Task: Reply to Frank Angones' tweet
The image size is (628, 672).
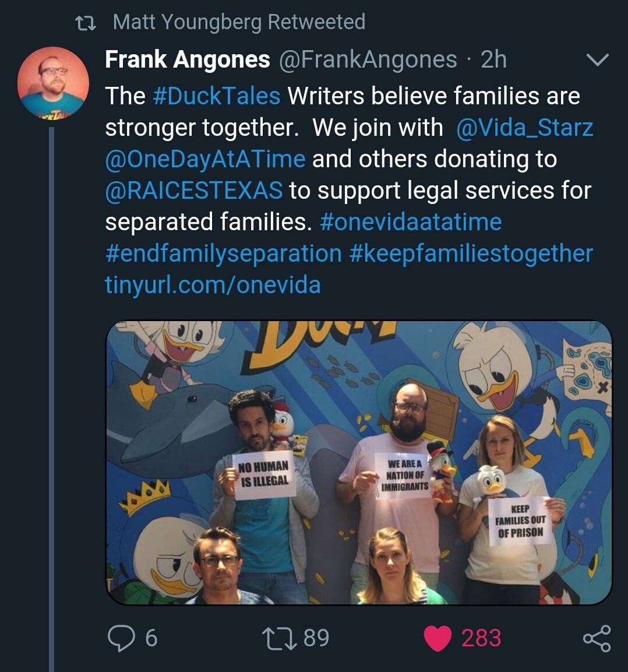Action: coord(121,638)
